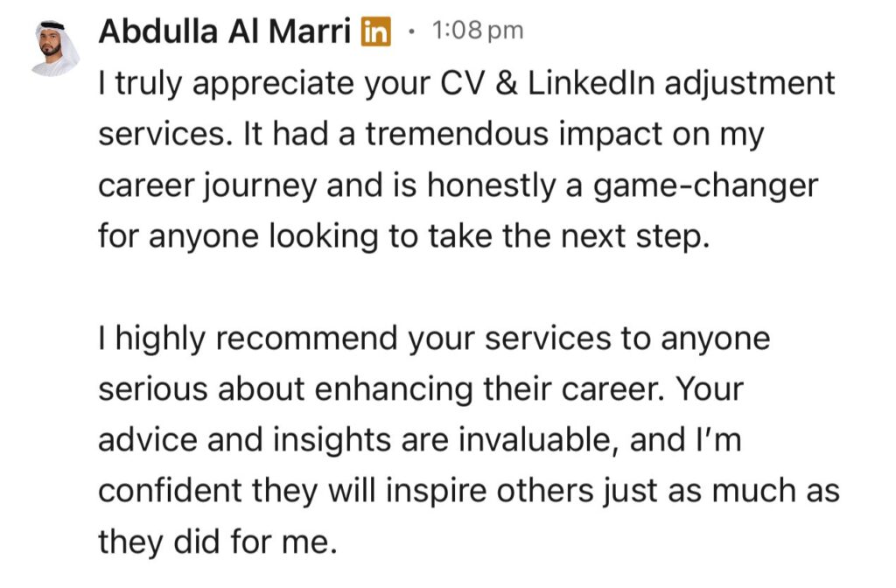The height and width of the screenshot is (588, 896).
Task: Click the "CV &" text in the first line
Action: click(479, 83)
